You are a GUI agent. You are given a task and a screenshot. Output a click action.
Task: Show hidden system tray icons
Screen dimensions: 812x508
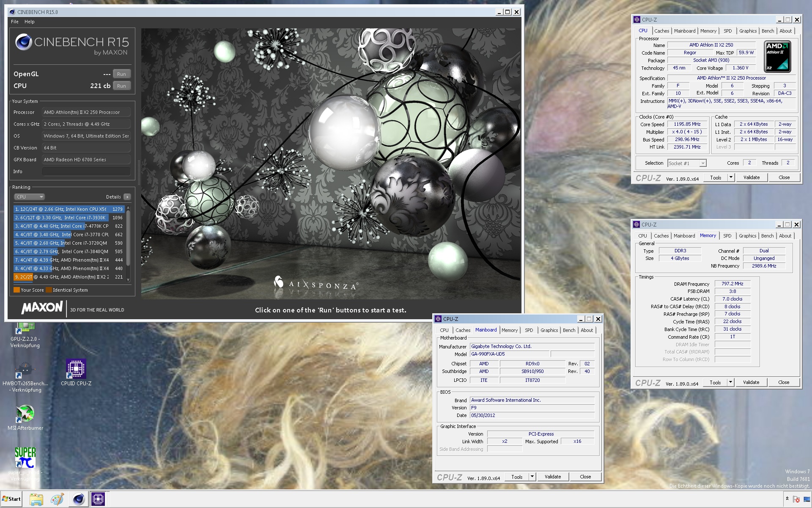coord(787,499)
